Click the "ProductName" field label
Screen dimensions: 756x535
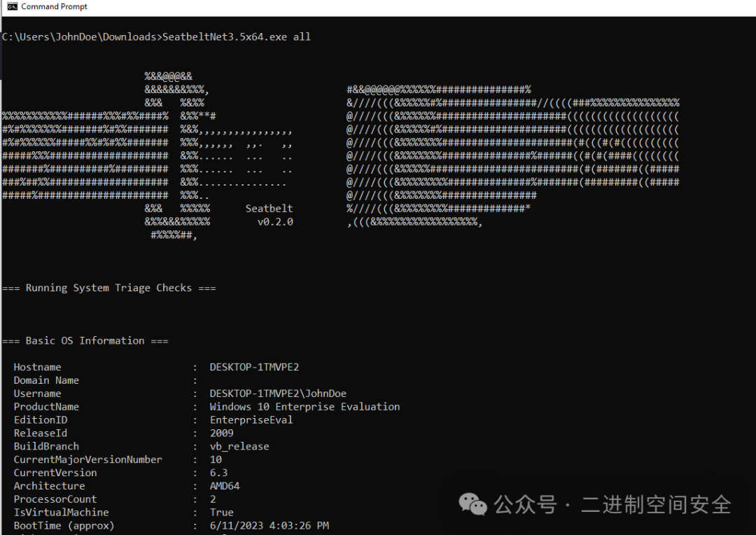[x=46, y=407]
